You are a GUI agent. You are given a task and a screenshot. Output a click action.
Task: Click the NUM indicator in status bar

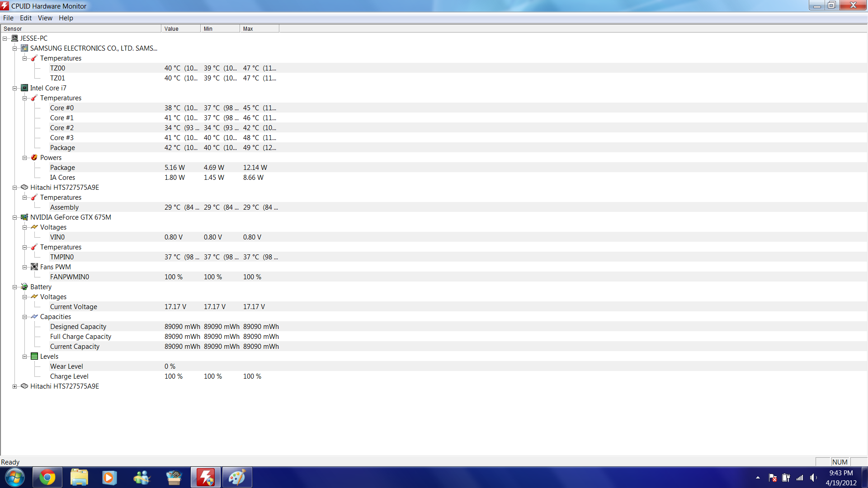[x=840, y=462]
